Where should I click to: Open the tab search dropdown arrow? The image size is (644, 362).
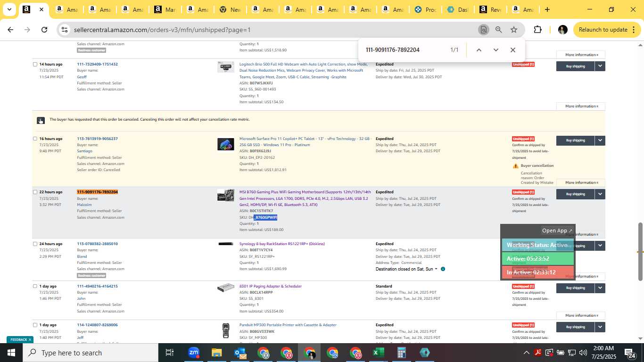click(9, 9)
